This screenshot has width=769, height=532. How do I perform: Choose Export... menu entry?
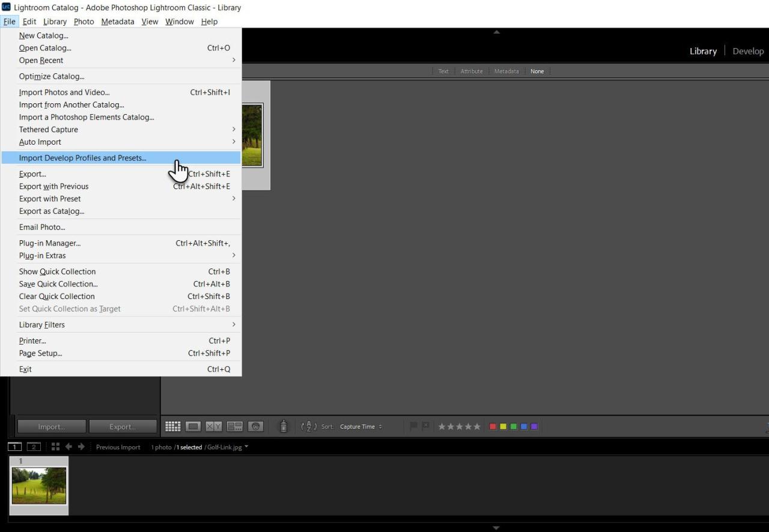click(x=121, y=174)
